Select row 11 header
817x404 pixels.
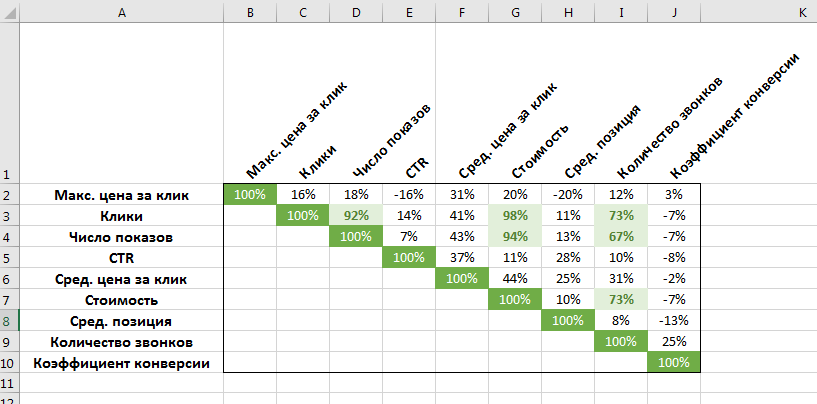coord(9,383)
